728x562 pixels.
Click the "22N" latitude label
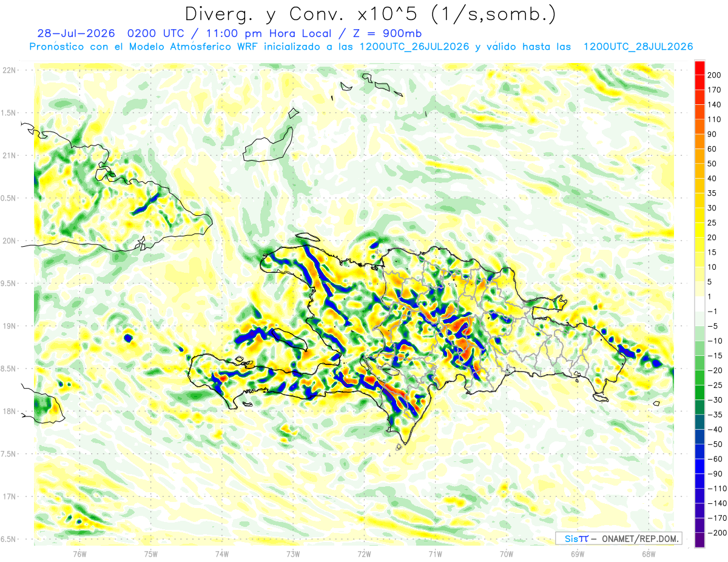coord(10,70)
